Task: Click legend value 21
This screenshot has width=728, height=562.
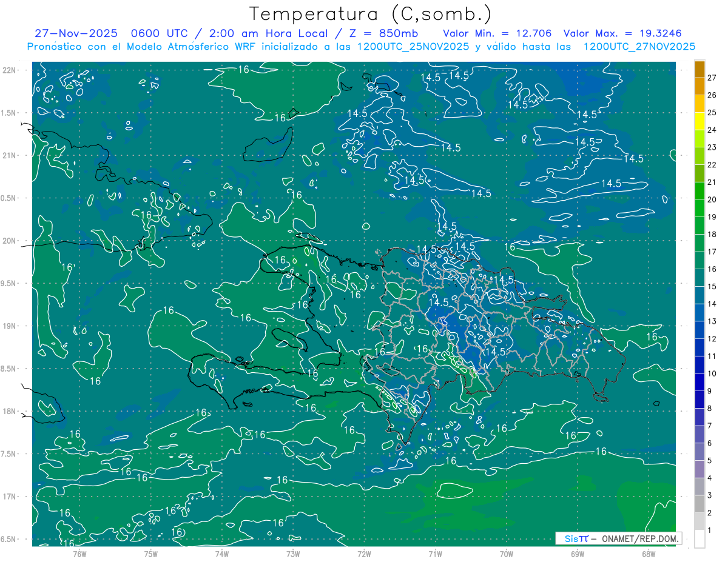Action: [x=712, y=182]
